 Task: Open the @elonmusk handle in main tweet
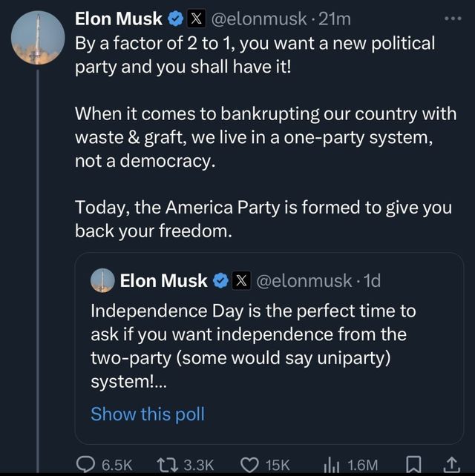coord(261,18)
